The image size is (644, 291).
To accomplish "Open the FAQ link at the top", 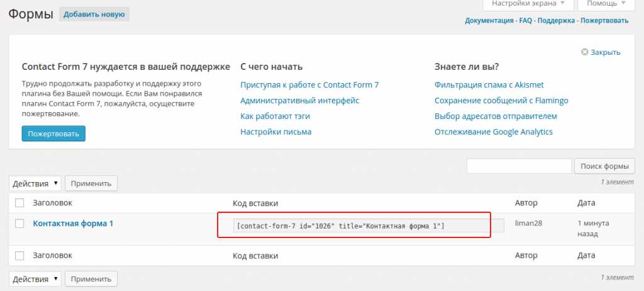I will 526,21.
